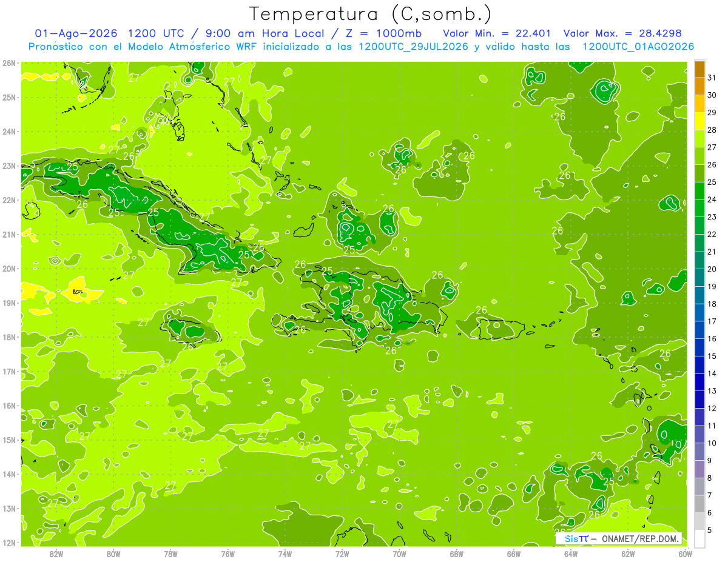Click the "23N" latitude axis label
Screen dimensions: 728x562
click(x=8, y=166)
